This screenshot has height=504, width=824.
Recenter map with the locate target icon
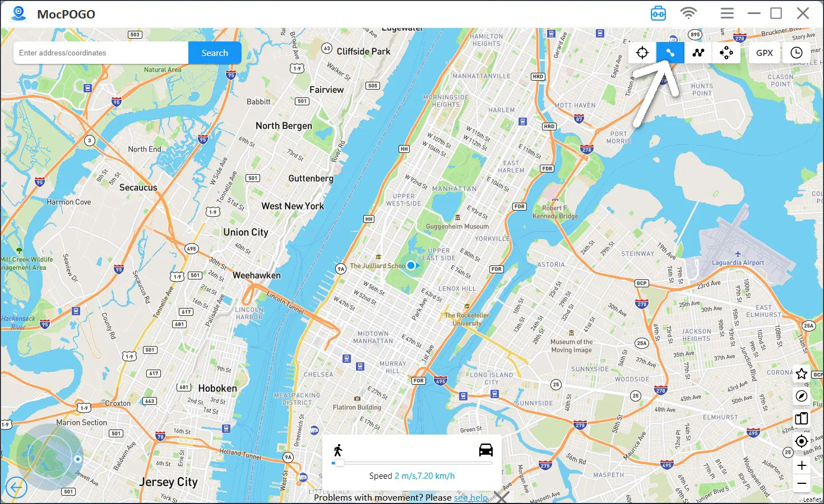[x=802, y=441]
